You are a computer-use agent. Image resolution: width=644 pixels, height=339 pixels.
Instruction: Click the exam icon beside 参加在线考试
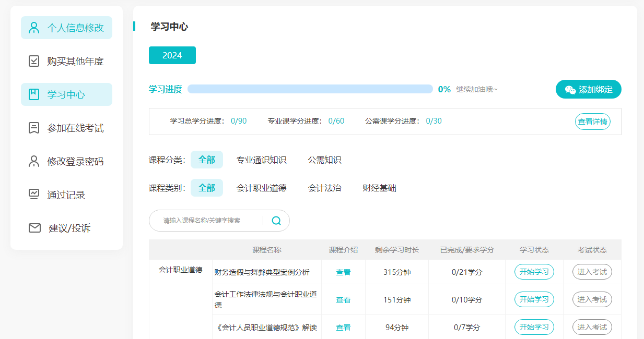point(34,128)
